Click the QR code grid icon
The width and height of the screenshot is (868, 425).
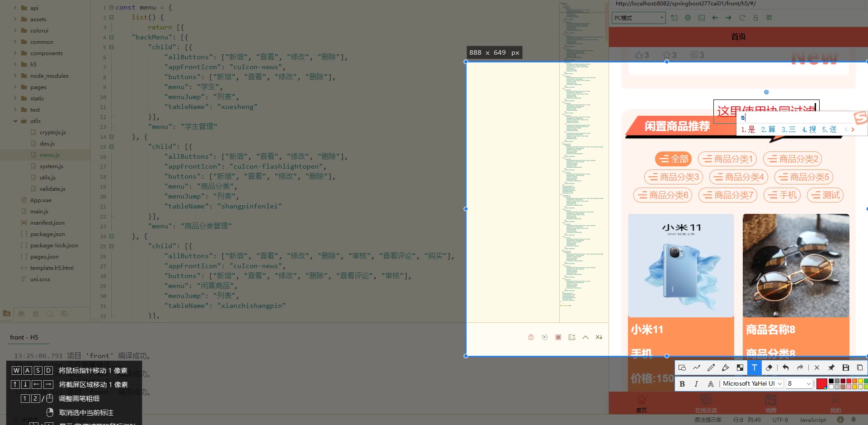click(x=769, y=18)
